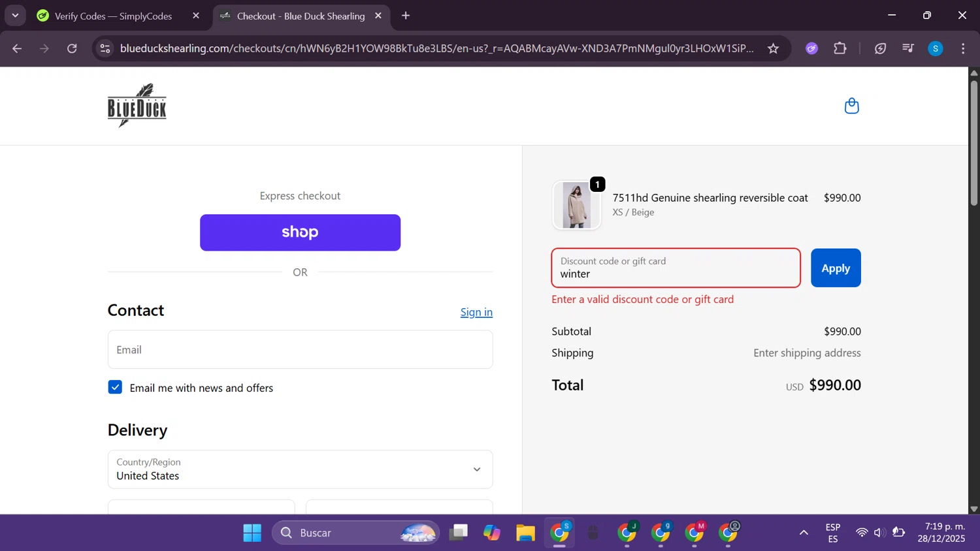Close the Checkout Blue Duck Shearling tab
The image size is (980, 551).
tap(378, 16)
